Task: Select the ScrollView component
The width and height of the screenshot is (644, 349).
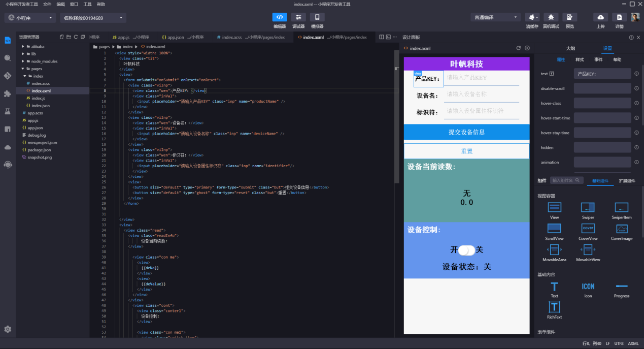Action: [x=554, y=232]
